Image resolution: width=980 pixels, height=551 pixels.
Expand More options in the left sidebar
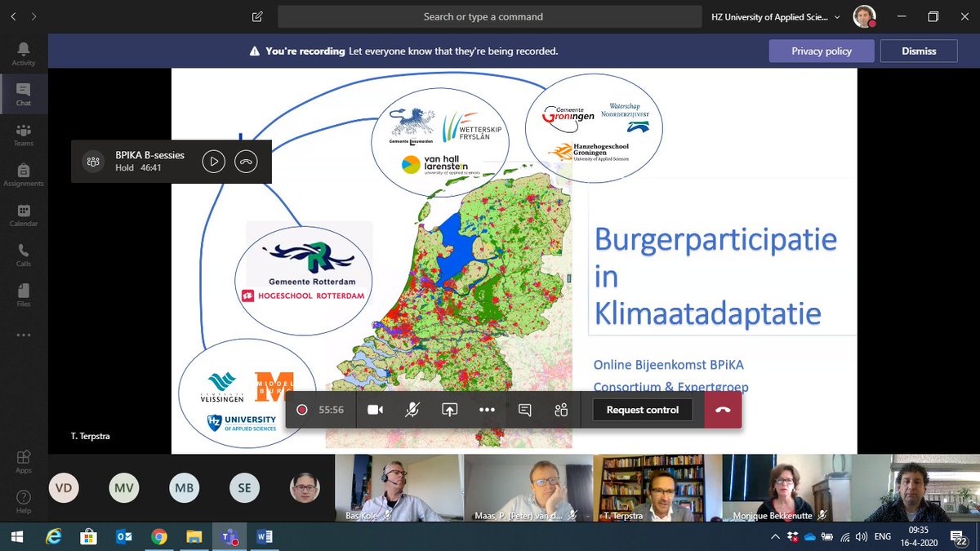pyautogui.click(x=24, y=334)
